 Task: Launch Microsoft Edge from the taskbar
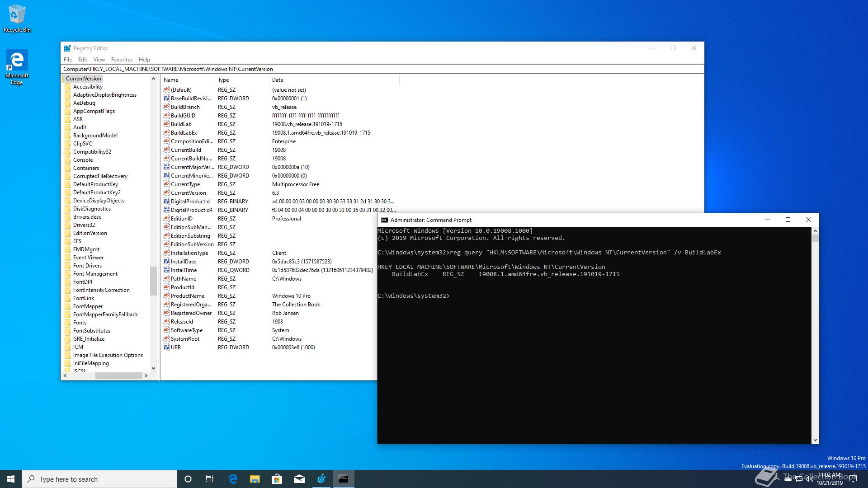pos(233,479)
